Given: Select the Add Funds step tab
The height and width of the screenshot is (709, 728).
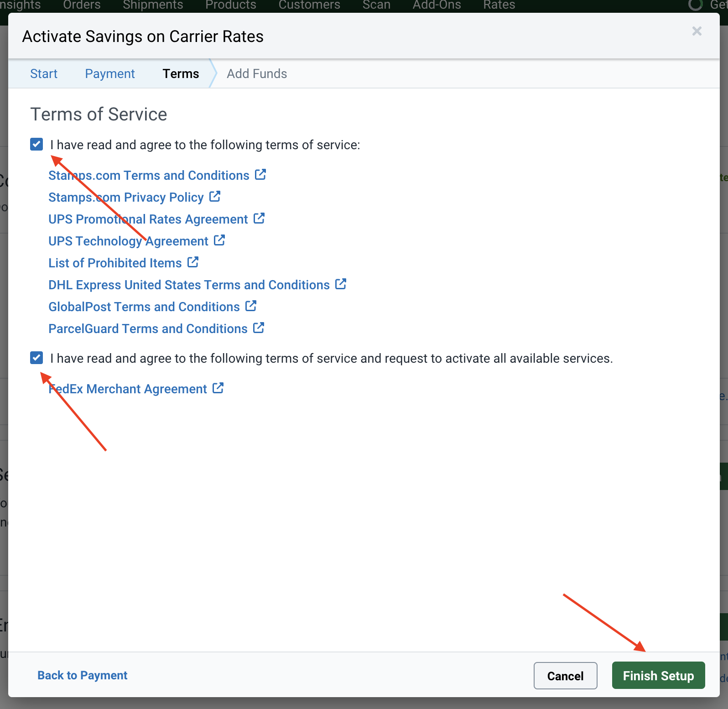Looking at the screenshot, I should (257, 74).
